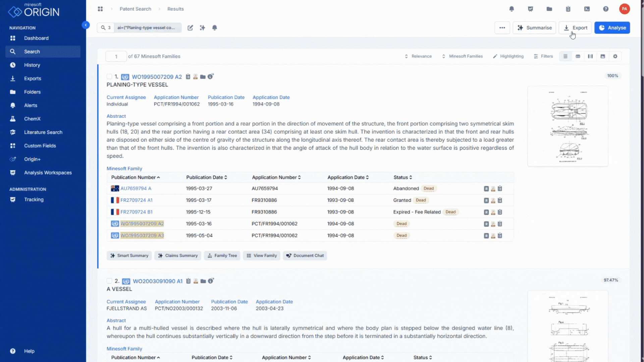Switch to column view layout
644x362 pixels.
click(590, 56)
